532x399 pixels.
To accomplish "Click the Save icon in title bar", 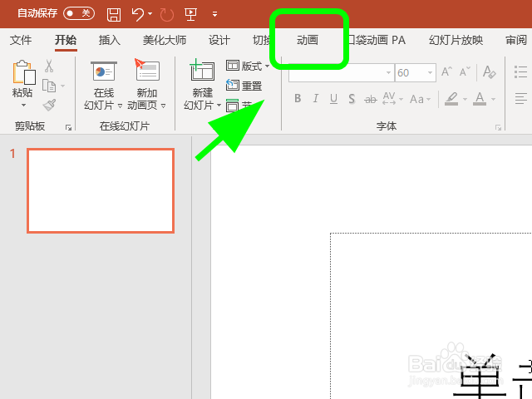I will 114,15.
